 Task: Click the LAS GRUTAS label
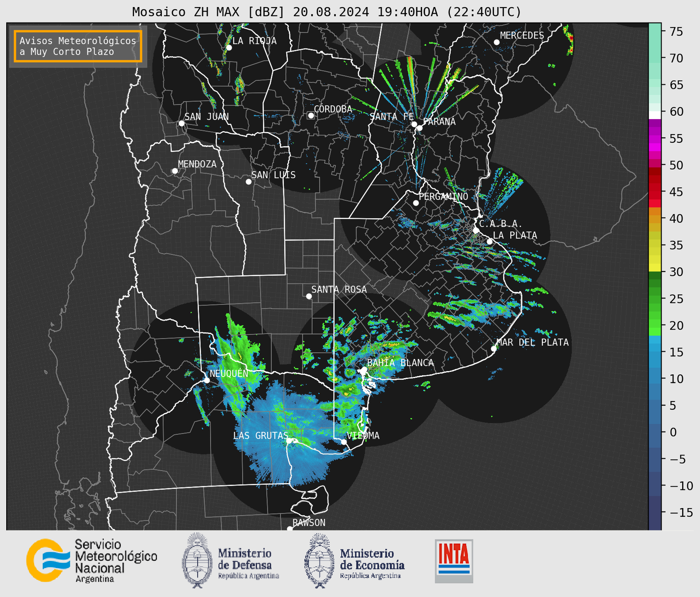[261, 436]
